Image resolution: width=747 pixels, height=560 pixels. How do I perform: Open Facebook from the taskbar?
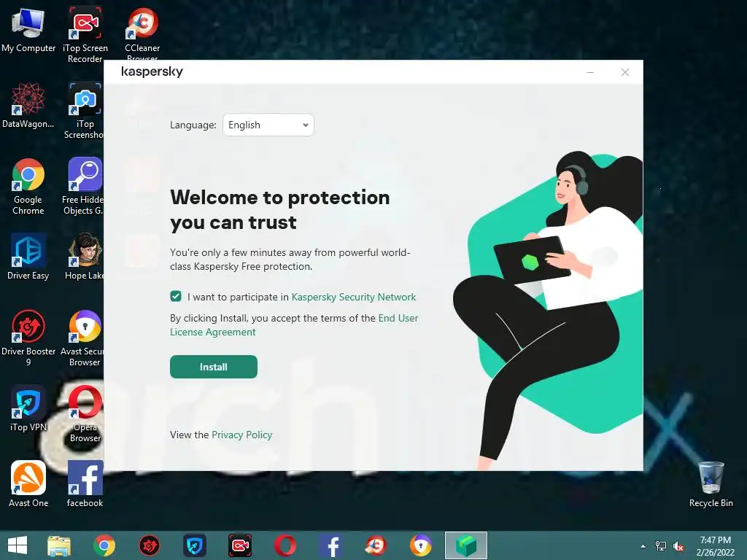(x=330, y=545)
